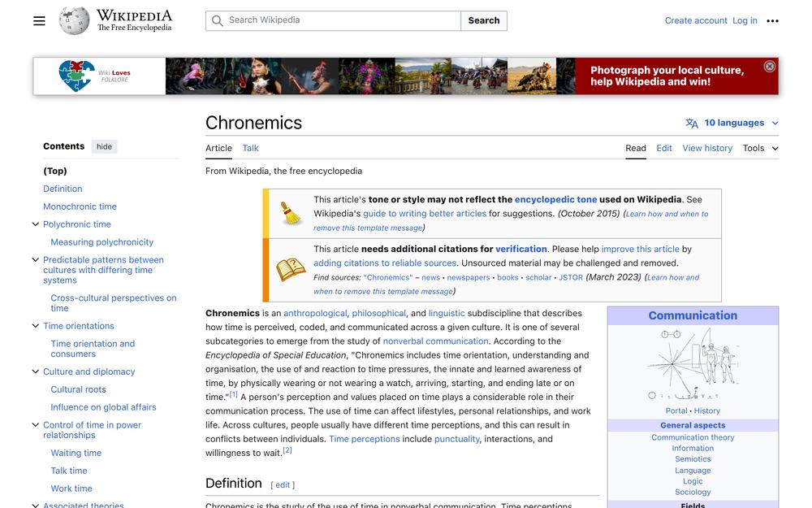Open the punctuality link
Viewport: 812px width, 508px height.
pyautogui.click(x=456, y=439)
